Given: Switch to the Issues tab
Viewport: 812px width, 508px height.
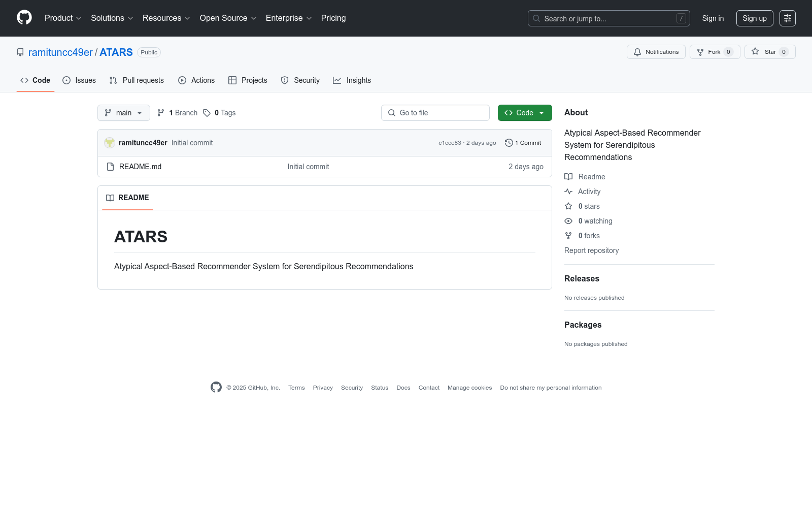Looking at the screenshot, I should pos(79,80).
